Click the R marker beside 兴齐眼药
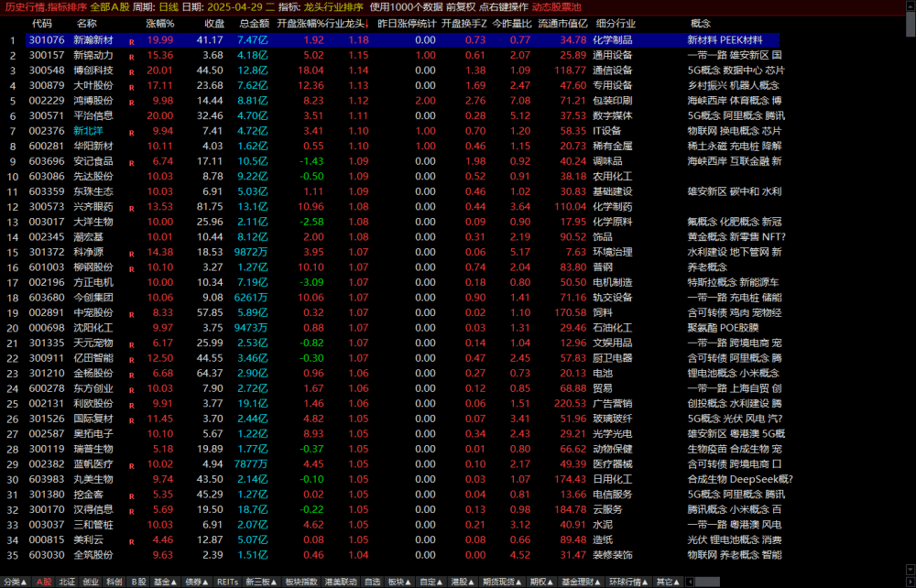 tap(131, 209)
